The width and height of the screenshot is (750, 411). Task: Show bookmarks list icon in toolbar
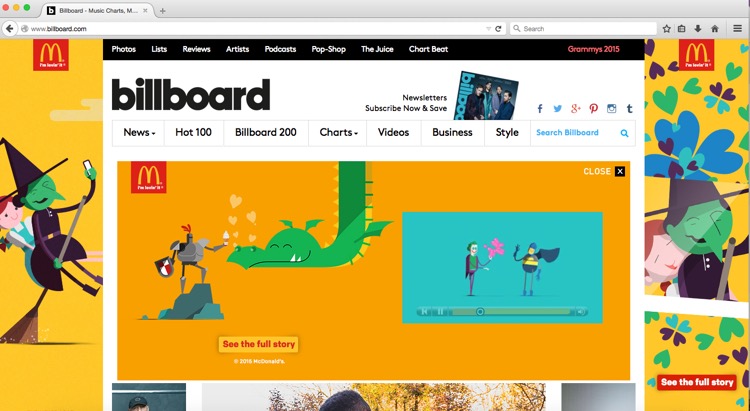[x=682, y=29]
